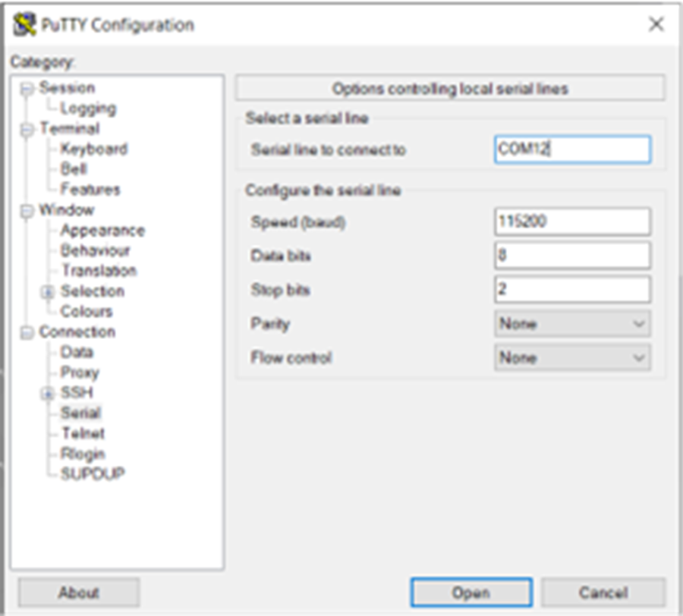The width and height of the screenshot is (683, 616).
Task: Click the Speed (baud) field showing 115200
Action: click(572, 222)
